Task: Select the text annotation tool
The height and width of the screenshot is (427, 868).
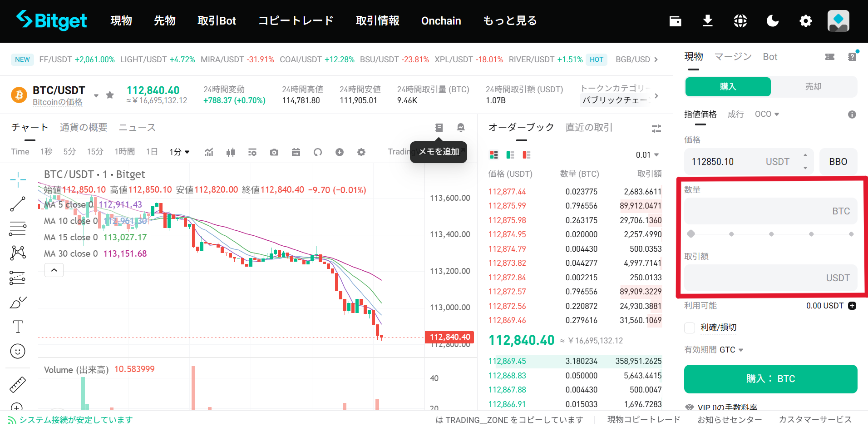Action: (17, 326)
